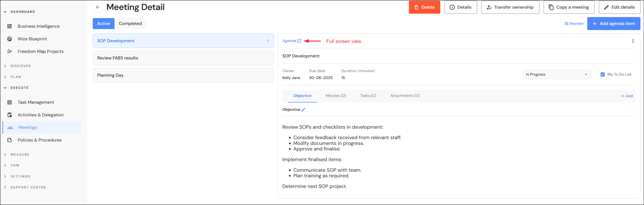Expand the Measure sidebar section
Viewport: 644px width, 205px height.
(20, 154)
